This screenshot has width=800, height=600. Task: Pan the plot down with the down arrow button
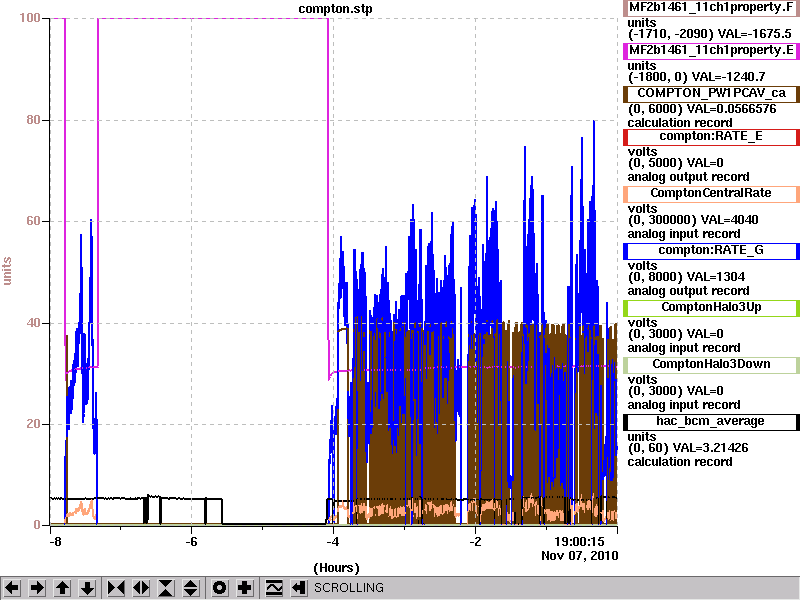coord(88,588)
